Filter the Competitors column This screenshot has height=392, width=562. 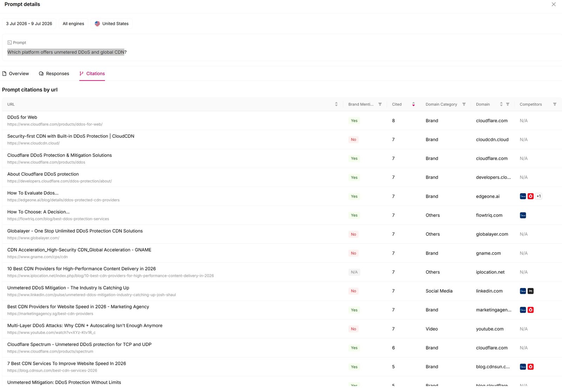pos(555,104)
